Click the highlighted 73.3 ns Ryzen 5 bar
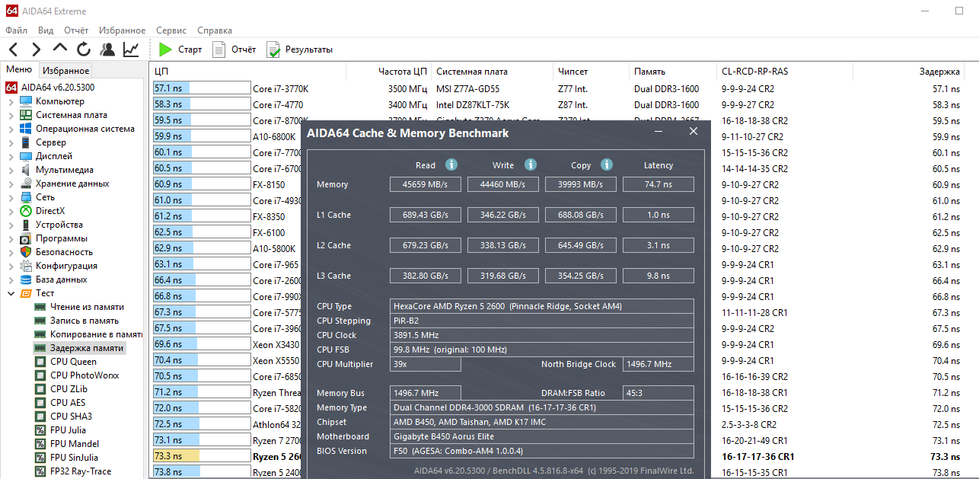This screenshot has height=479, width=979. [202, 456]
